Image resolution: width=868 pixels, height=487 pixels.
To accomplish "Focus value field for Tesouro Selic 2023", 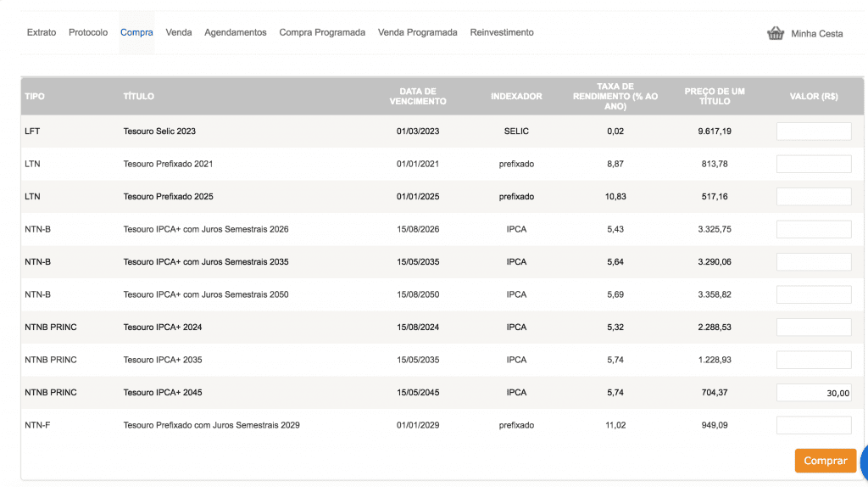I will coord(814,132).
